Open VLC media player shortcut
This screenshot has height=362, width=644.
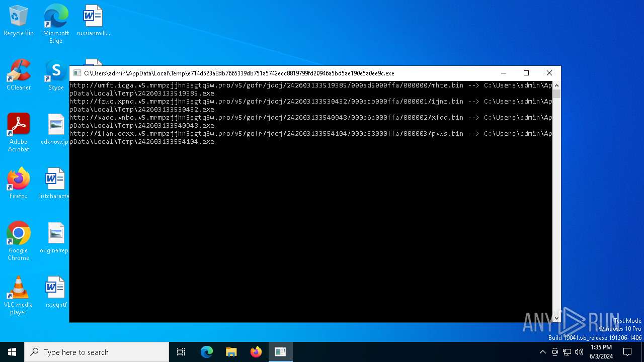point(19,296)
